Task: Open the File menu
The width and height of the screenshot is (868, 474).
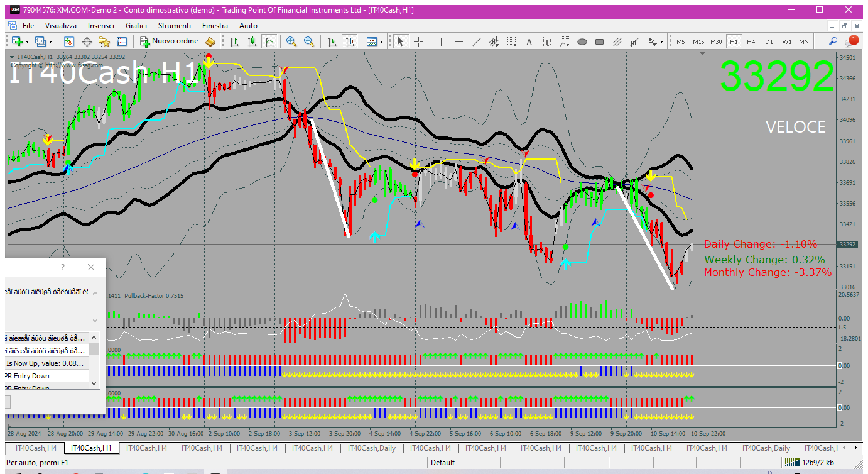Action: coord(28,26)
